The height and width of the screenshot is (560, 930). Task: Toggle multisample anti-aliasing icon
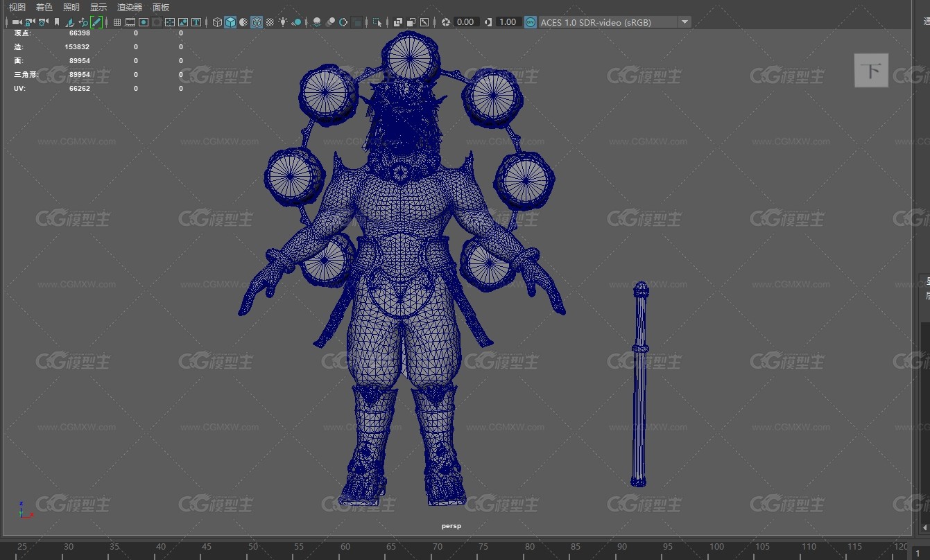click(x=343, y=22)
